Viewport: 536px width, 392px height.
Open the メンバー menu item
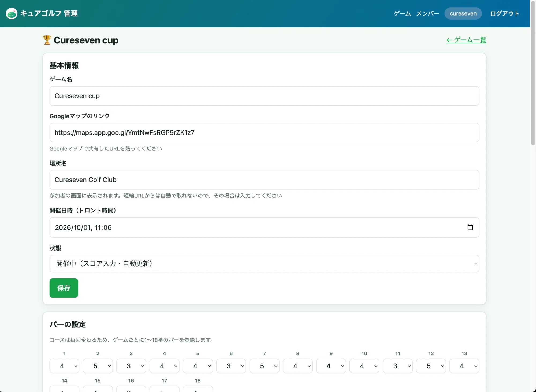(x=428, y=13)
